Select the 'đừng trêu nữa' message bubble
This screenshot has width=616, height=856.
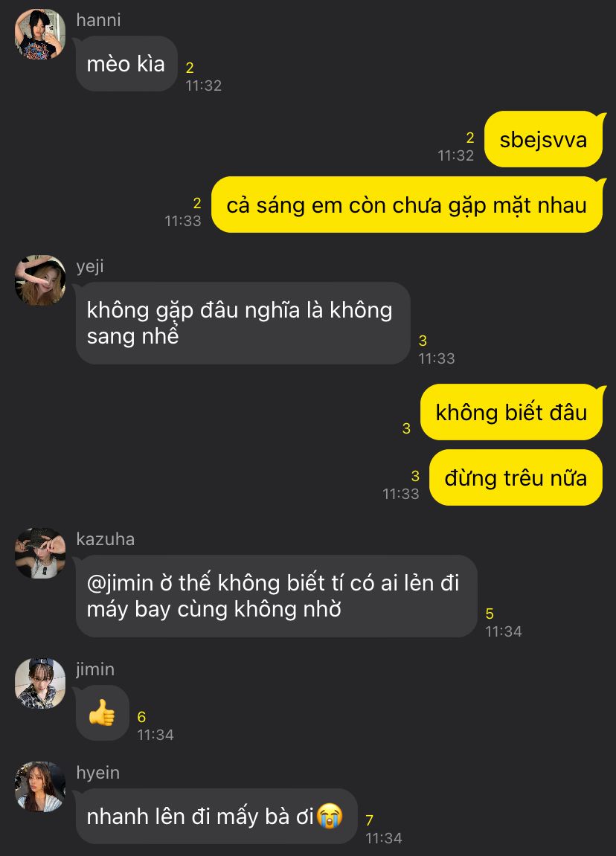pos(516,477)
